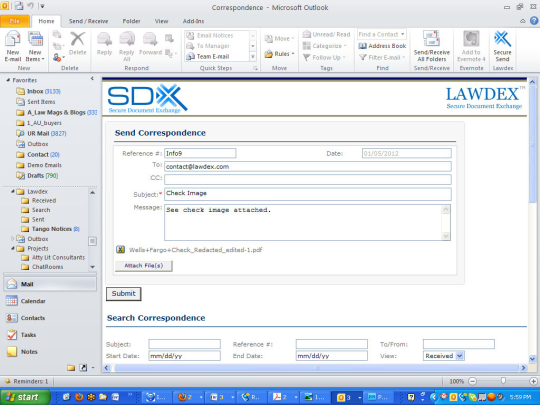Click the Reminders: 1 status item
540x405 pixels.
click(x=26, y=381)
